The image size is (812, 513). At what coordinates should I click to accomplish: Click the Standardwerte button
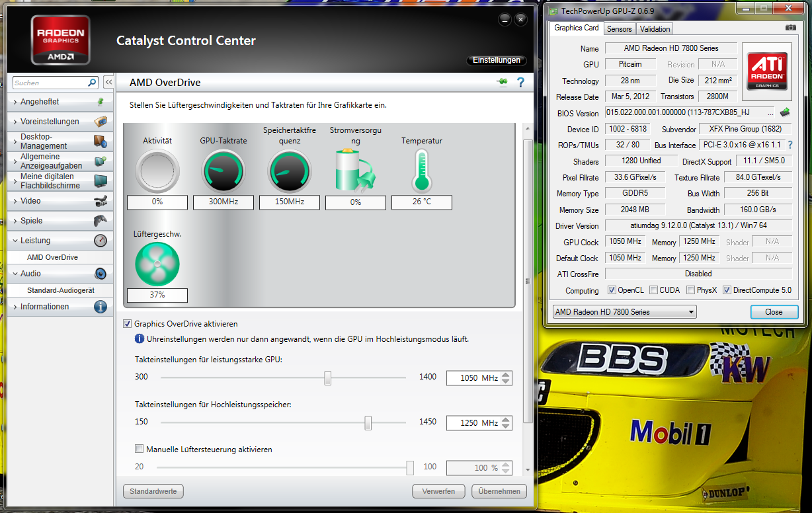click(x=153, y=491)
